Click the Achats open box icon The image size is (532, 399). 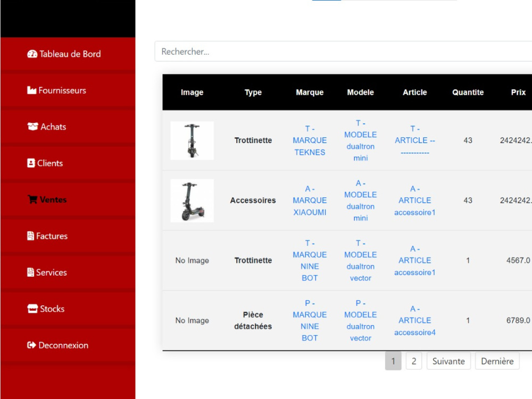32,127
